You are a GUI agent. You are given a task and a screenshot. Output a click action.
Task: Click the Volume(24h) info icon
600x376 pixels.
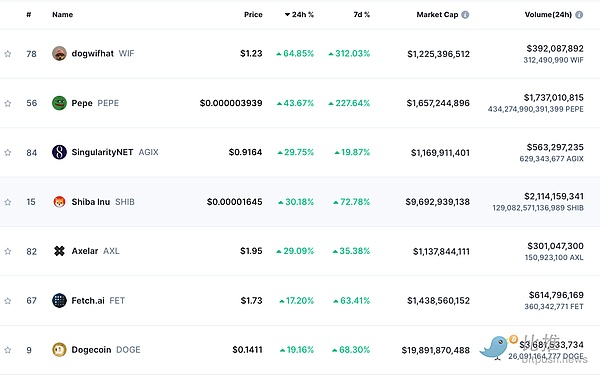tap(579, 15)
